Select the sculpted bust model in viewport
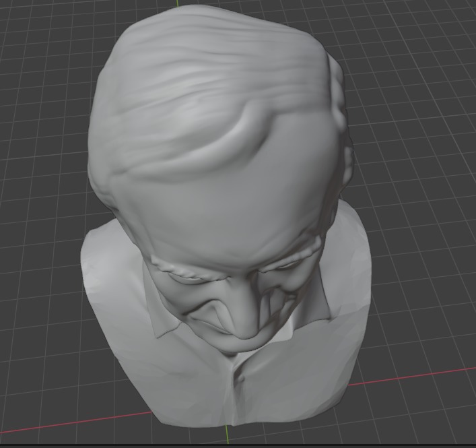The image size is (476, 448). pyautogui.click(x=225, y=216)
